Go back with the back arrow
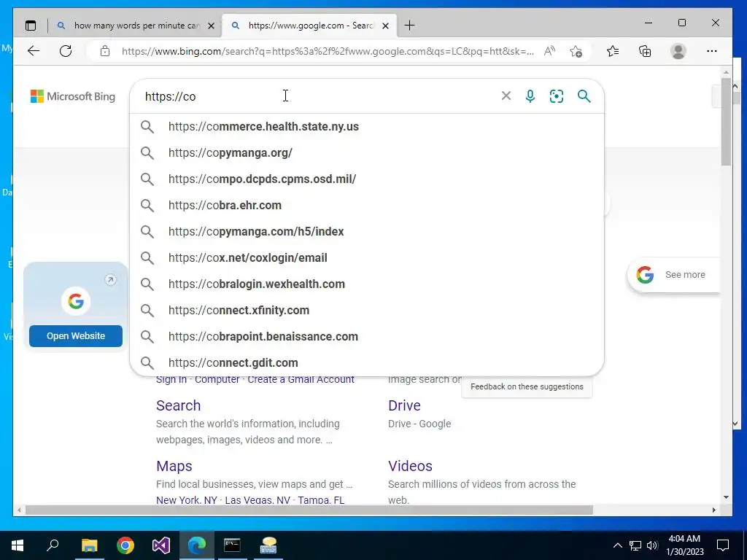The width and height of the screenshot is (747, 560). pos(34,51)
